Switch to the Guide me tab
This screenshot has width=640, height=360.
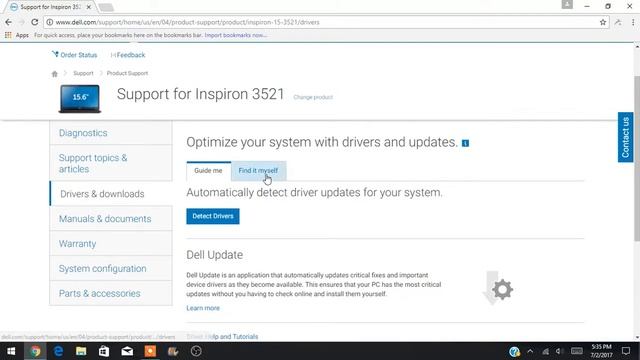(208, 171)
